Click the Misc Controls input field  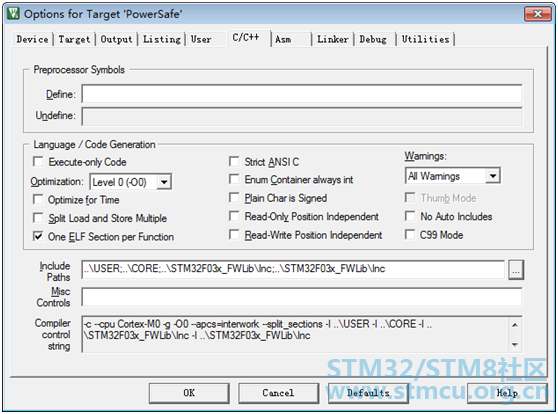click(302, 297)
